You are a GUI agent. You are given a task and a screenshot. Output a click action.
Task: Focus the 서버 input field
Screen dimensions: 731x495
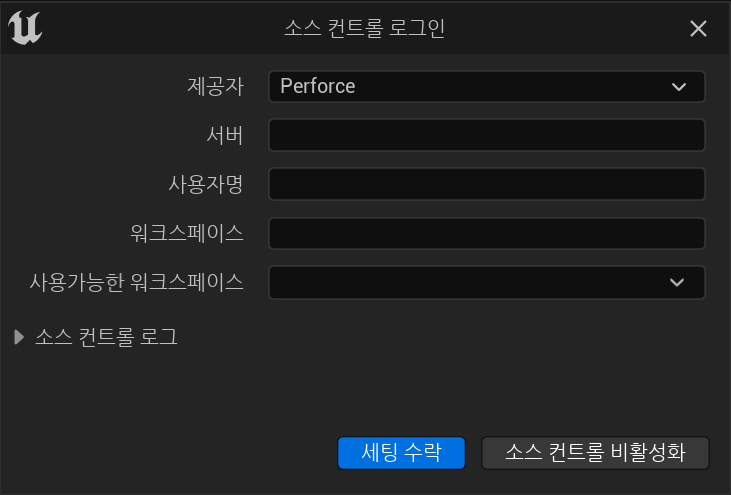point(487,135)
